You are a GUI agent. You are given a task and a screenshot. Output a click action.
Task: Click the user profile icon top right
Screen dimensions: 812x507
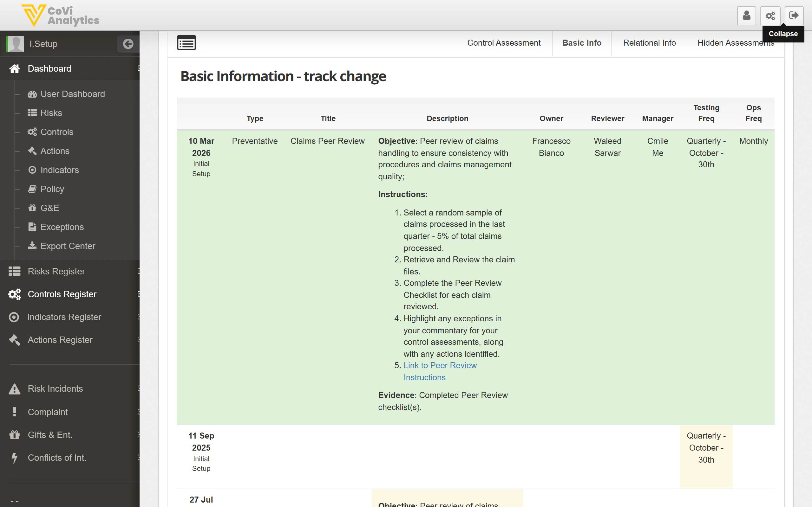[x=746, y=15]
